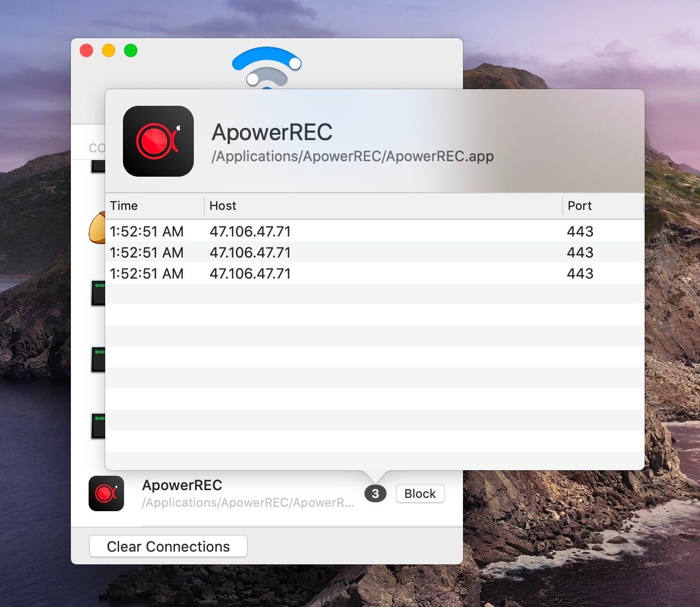
Task: Click the exec terminal icon directly below the acorn
Action: tap(98, 293)
